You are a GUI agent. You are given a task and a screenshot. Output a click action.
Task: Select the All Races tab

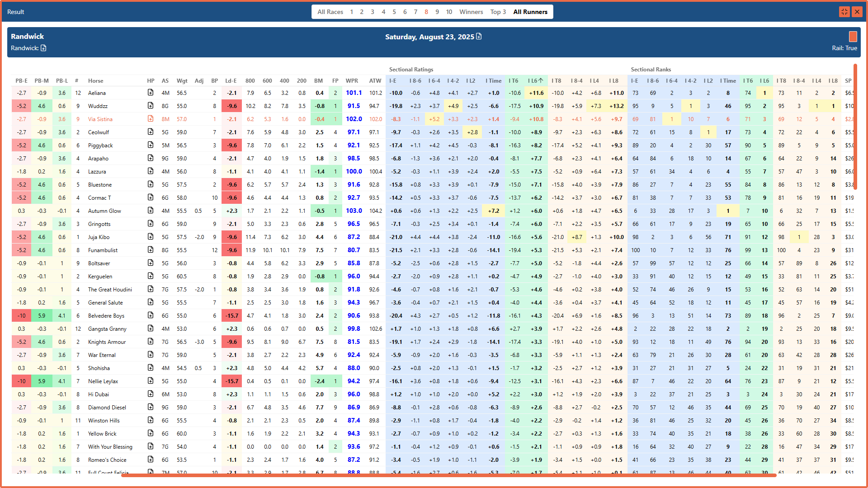[x=330, y=12]
